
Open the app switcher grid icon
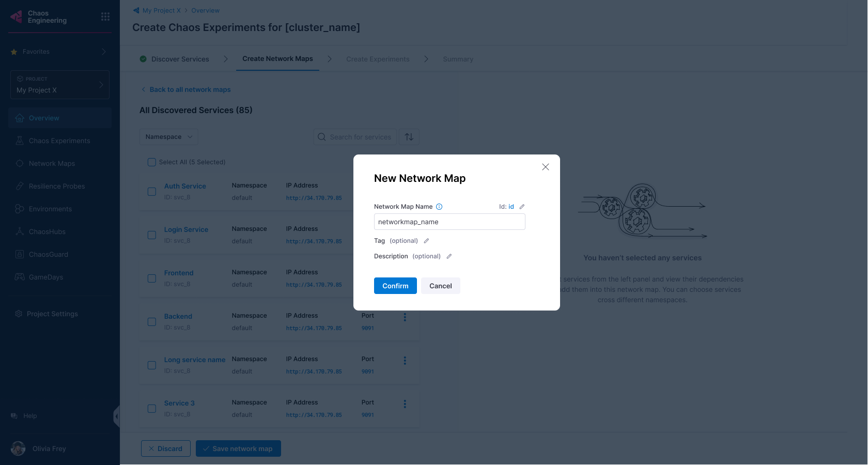105,17
